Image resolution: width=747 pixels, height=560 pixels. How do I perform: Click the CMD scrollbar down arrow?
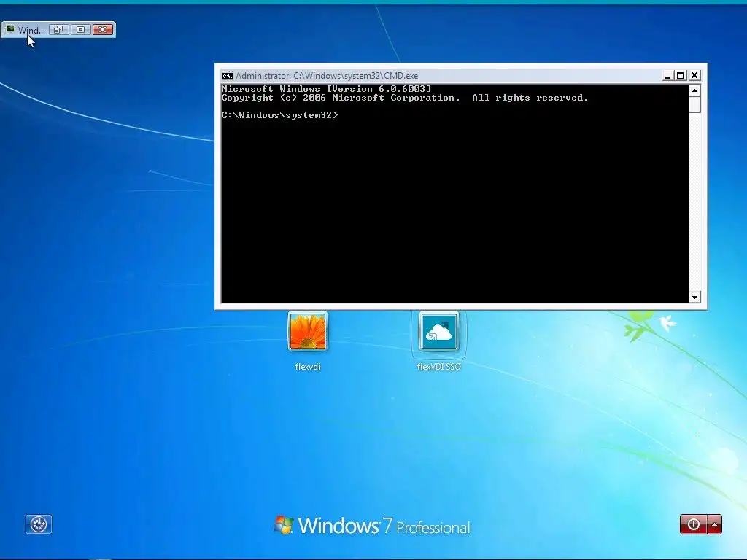coord(694,297)
